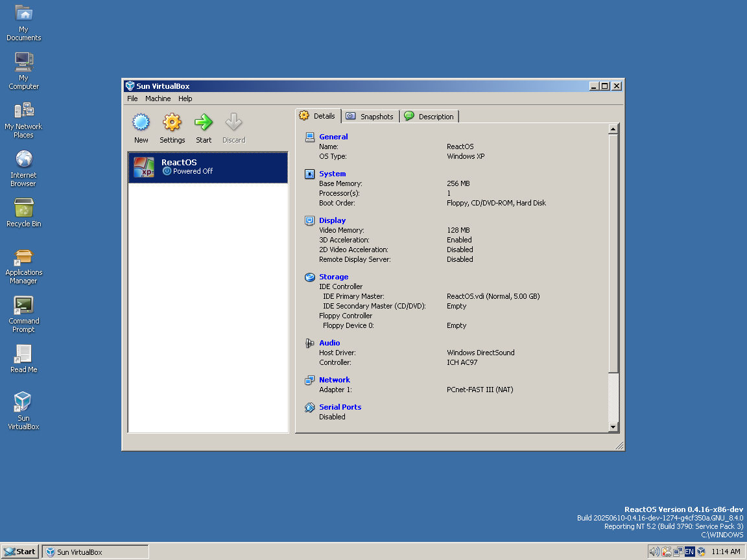Click the network connection tray icon
The width and height of the screenshot is (747, 560).
(x=678, y=552)
